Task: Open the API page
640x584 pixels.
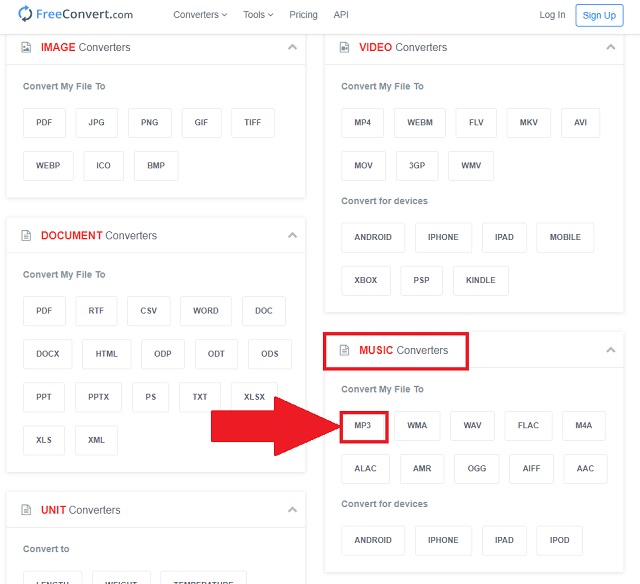Action: pos(341,15)
